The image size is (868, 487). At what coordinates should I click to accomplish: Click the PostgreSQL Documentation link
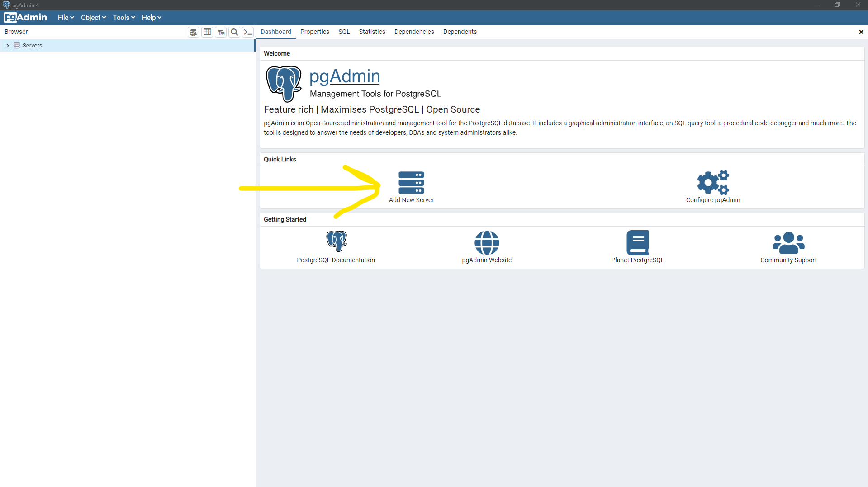(336, 241)
